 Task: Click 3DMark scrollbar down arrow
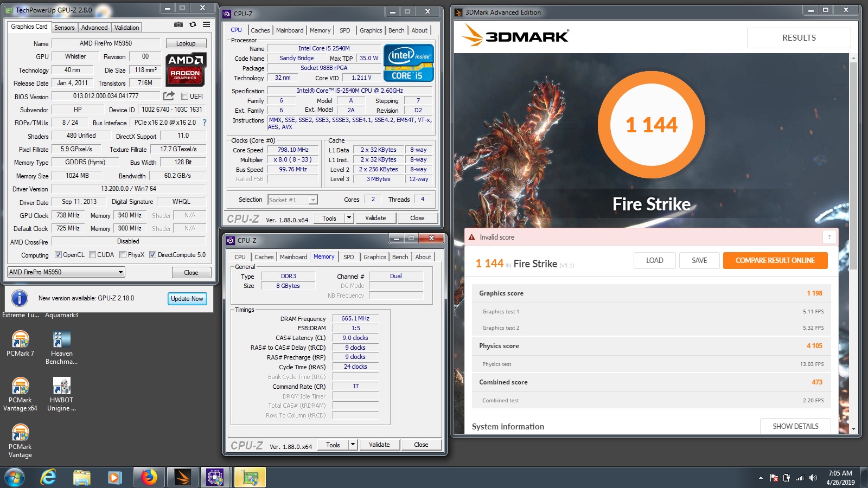tap(853, 429)
